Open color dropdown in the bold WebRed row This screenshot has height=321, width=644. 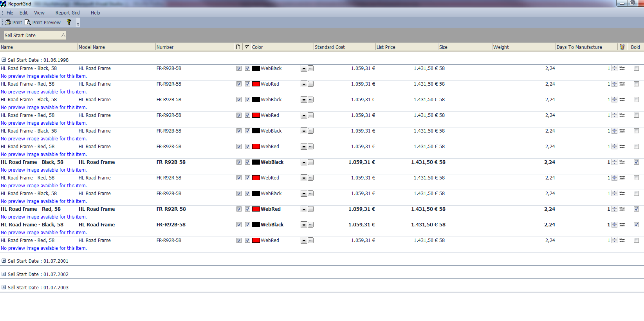point(304,209)
